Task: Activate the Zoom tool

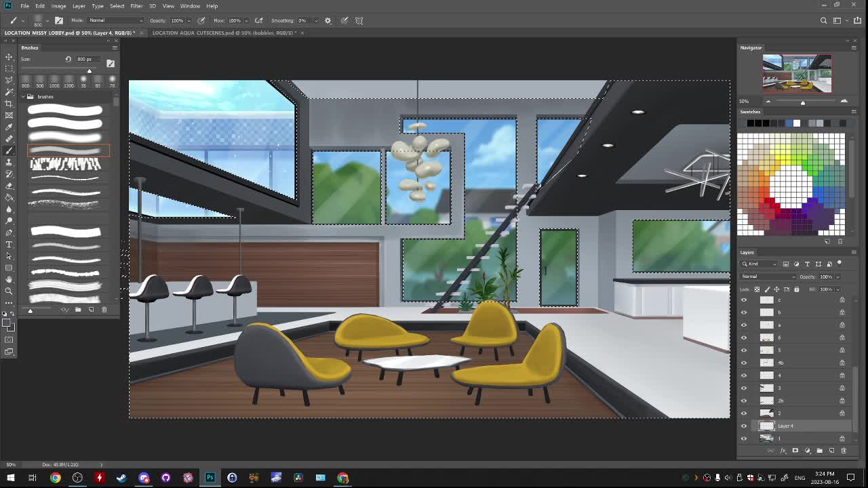Action: 9,291
